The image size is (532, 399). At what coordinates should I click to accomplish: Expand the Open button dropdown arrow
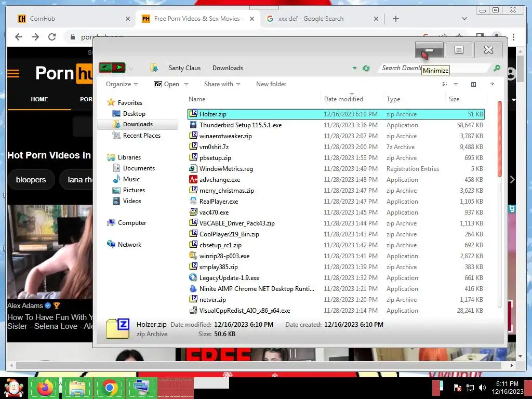186,85
